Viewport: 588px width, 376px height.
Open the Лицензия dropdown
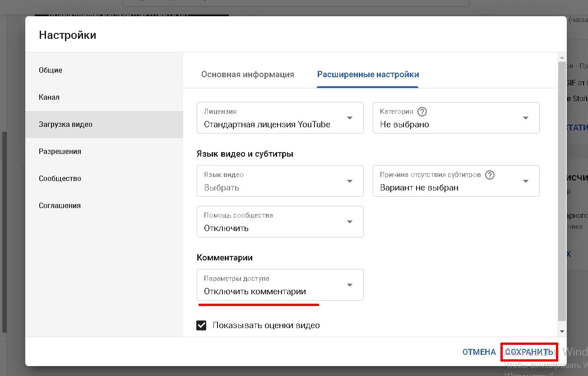tap(280, 118)
